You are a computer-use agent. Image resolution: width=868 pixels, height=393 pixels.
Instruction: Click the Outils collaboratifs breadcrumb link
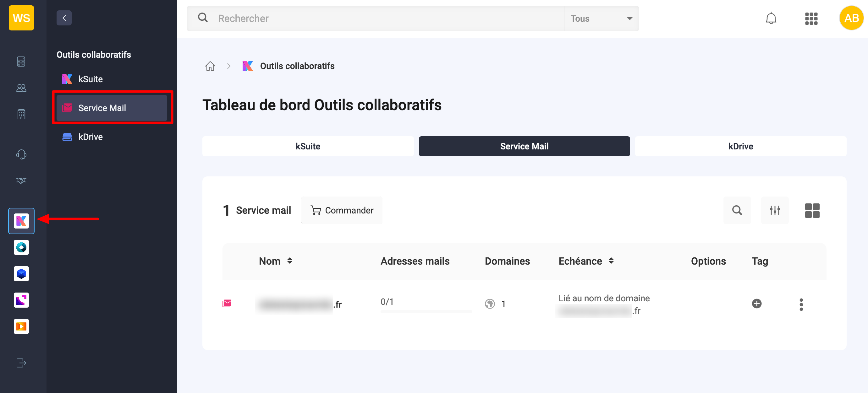[297, 66]
